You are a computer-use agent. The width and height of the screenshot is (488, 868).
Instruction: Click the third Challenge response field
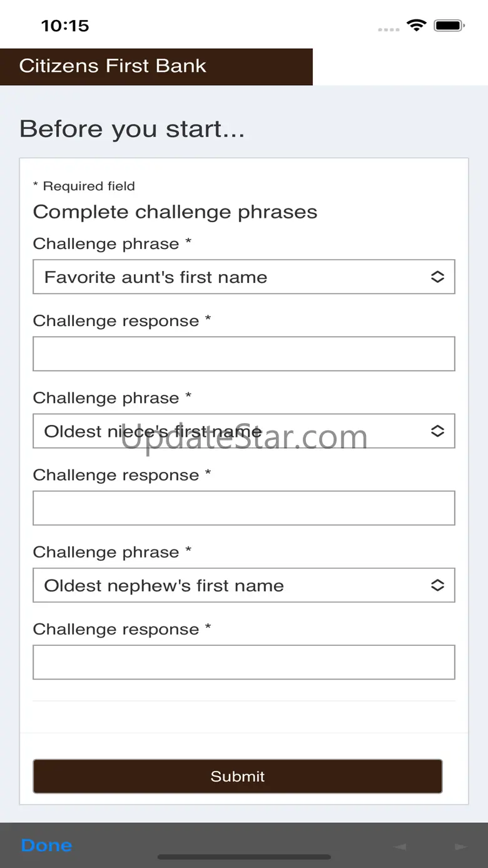pos(243,662)
